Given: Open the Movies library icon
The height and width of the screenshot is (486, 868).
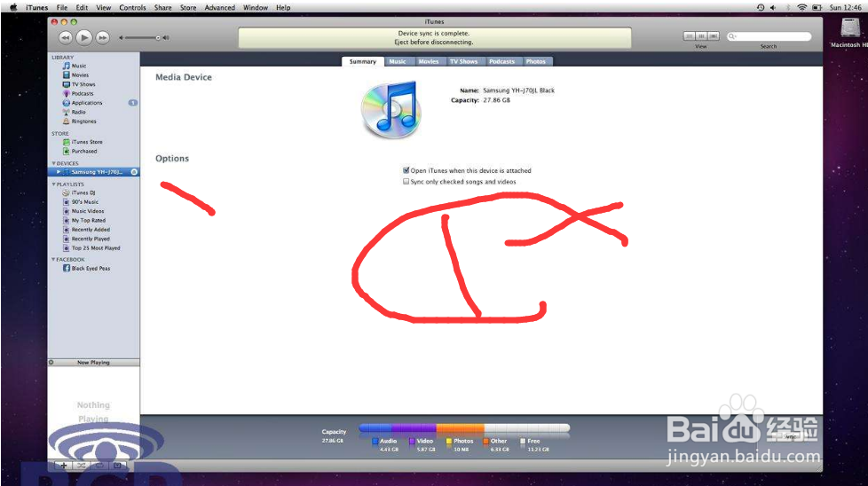Looking at the screenshot, I should tap(67, 75).
